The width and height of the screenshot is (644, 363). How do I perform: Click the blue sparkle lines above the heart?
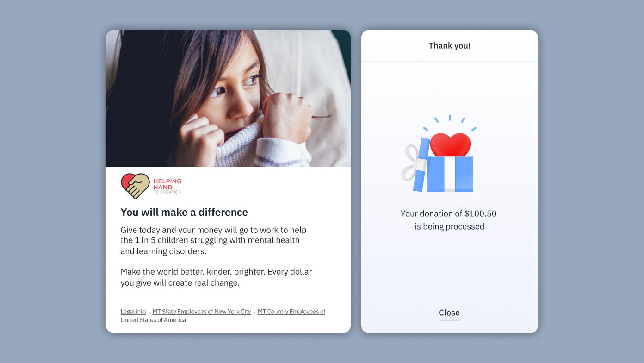tap(450, 124)
